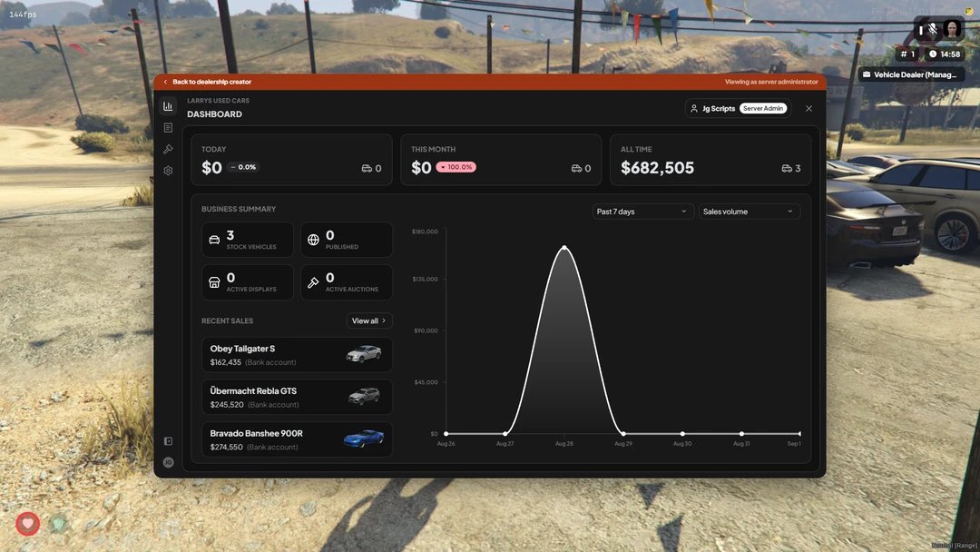This screenshot has width=980, height=552.
Task: Click the 0.0% change badge in Today
Action: point(243,167)
